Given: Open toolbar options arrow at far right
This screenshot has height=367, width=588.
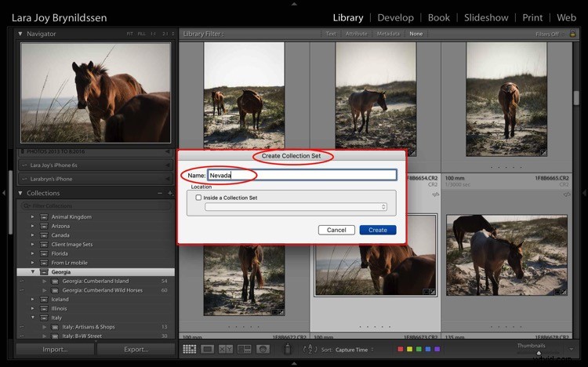Looking at the screenshot, I should pos(571,349).
